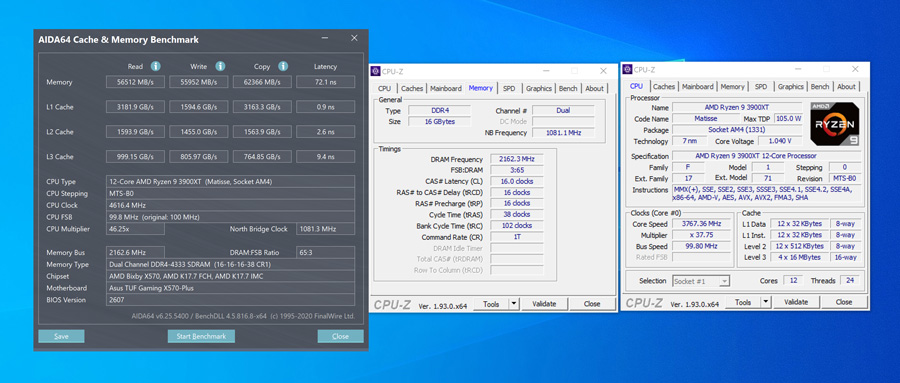This screenshot has height=383, width=900.
Task: Click CPU Multiplier value 46.25x
Action: click(x=135, y=229)
